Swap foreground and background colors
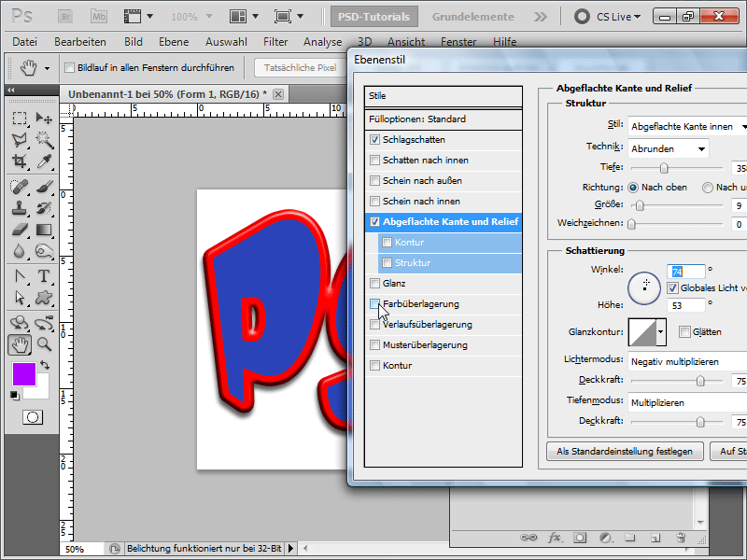747x560 pixels. 45,365
